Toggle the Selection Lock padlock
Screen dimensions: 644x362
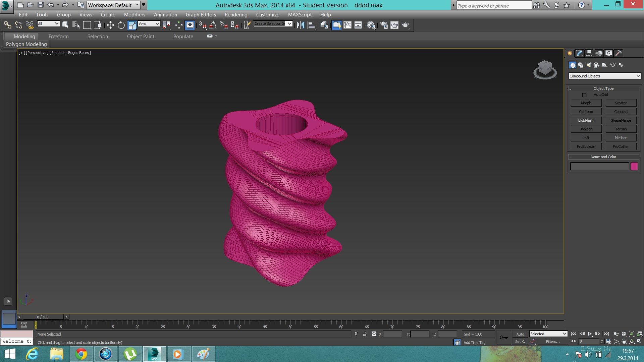(365, 334)
